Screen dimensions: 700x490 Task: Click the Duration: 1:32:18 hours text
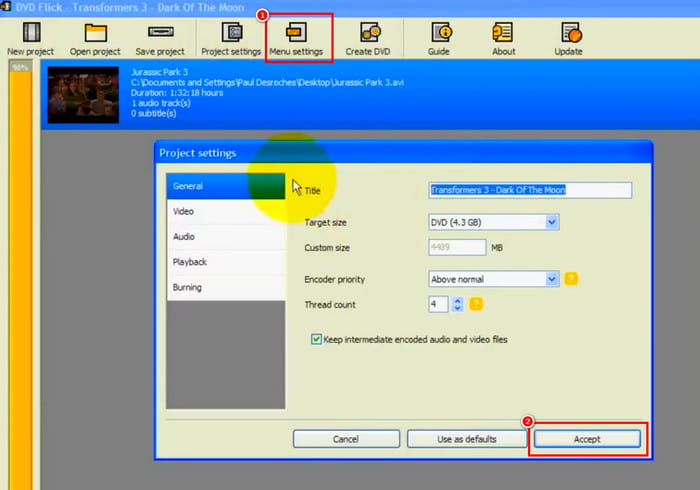(177, 93)
